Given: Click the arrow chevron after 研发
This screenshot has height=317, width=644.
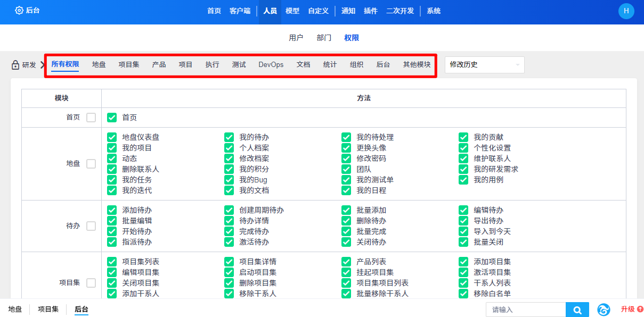Looking at the screenshot, I should click(x=42, y=65).
